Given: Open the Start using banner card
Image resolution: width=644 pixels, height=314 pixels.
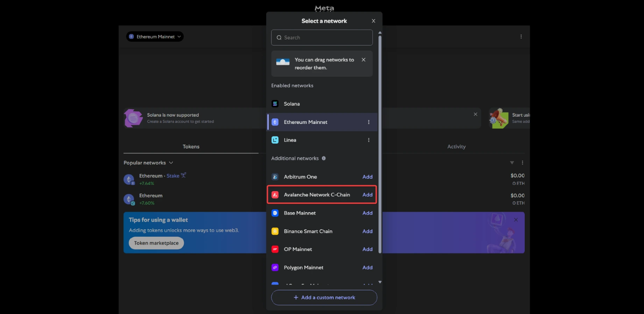Looking at the screenshot, I should pyautogui.click(x=509, y=118).
